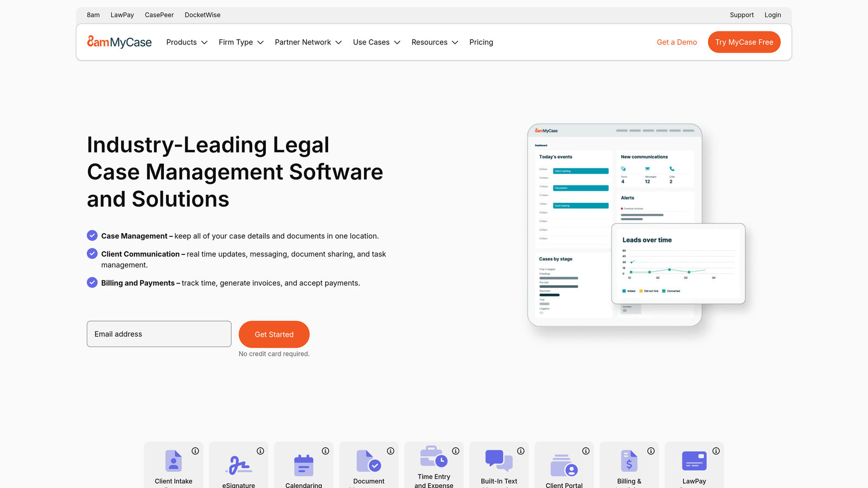Open the Built-In Text feature icon

point(499,461)
